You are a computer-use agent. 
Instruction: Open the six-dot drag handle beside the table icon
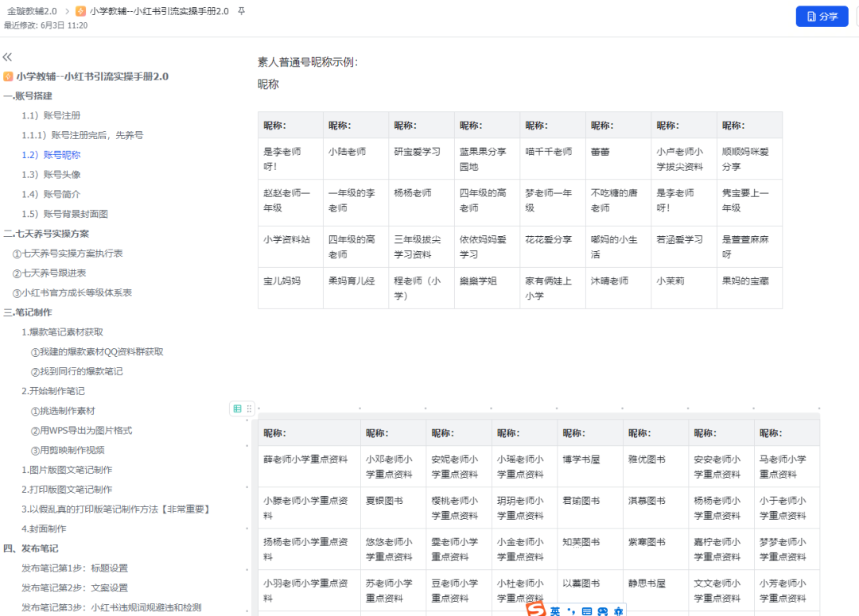[249, 408]
